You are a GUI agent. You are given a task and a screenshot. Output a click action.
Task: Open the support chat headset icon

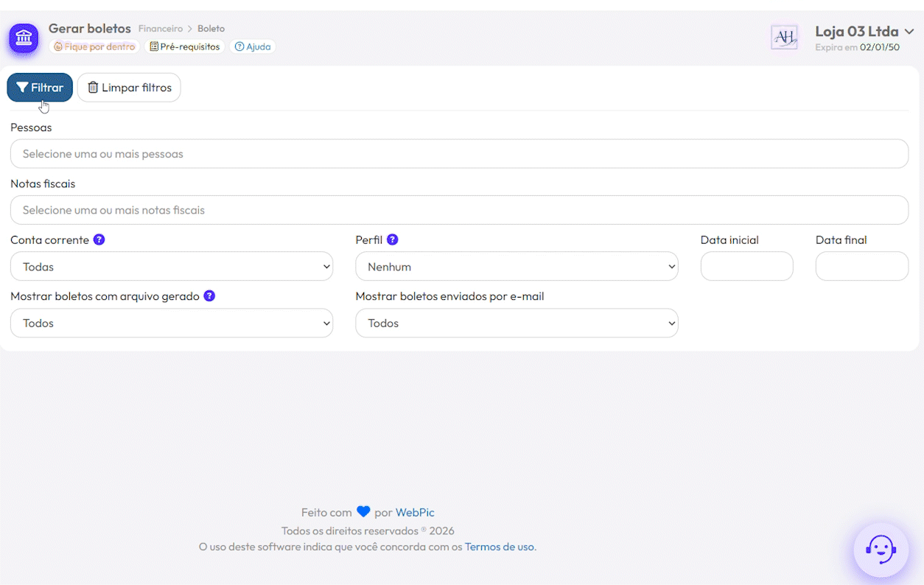[x=881, y=549]
